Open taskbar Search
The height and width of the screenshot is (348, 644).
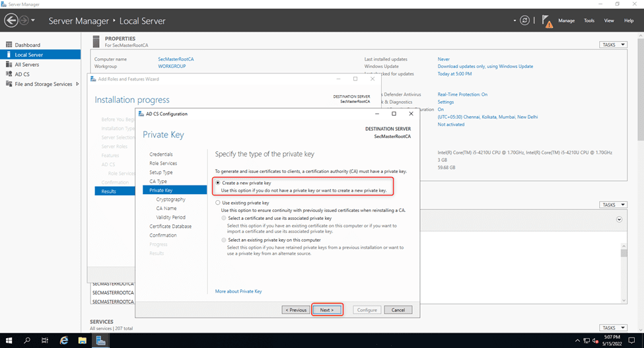(27, 340)
